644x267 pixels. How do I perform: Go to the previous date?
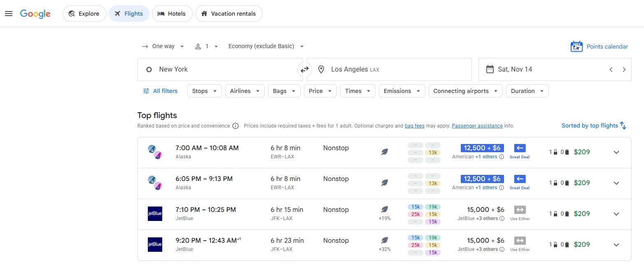[611, 70]
